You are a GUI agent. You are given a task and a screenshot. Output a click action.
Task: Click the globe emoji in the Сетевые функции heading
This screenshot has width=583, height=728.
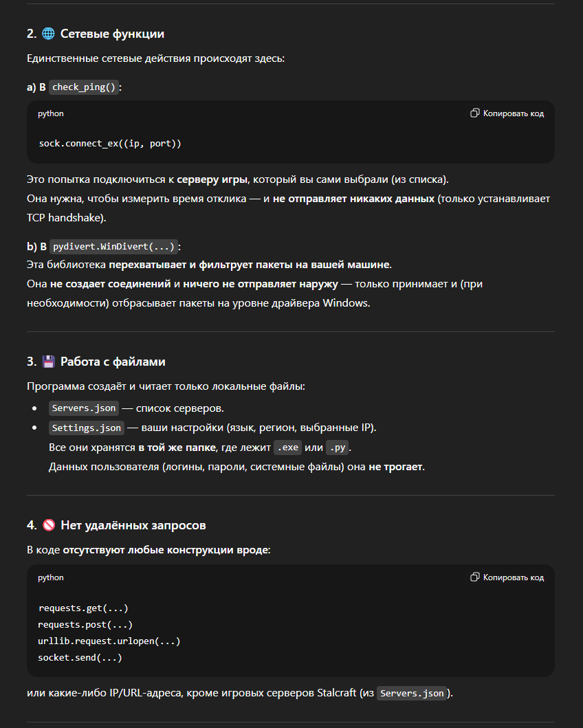[48, 34]
